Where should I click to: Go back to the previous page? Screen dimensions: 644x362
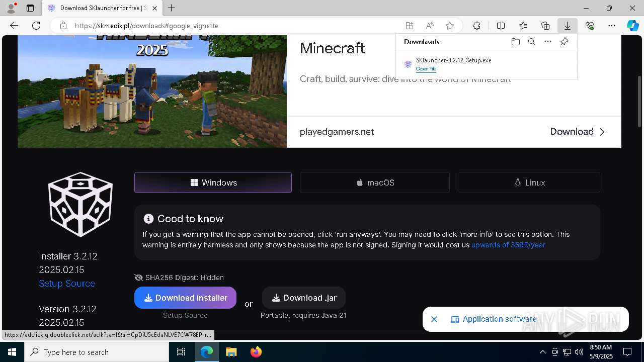point(14,26)
